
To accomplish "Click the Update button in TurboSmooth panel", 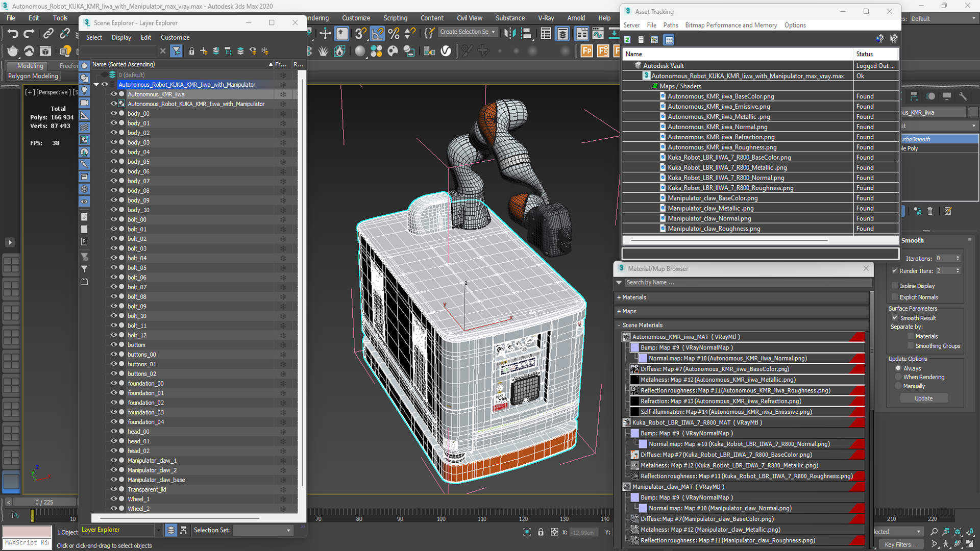I will point(923,398).
